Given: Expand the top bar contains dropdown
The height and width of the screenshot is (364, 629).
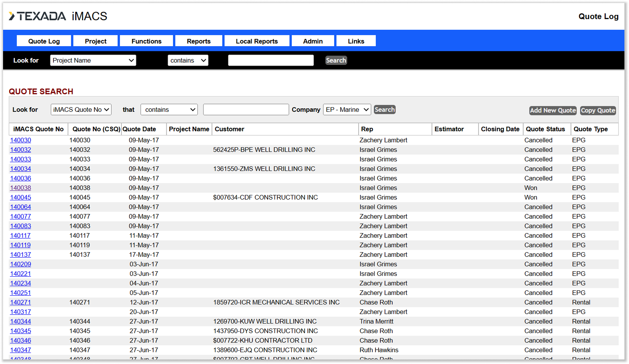Looking at the screenshot, I should point(188,60).
